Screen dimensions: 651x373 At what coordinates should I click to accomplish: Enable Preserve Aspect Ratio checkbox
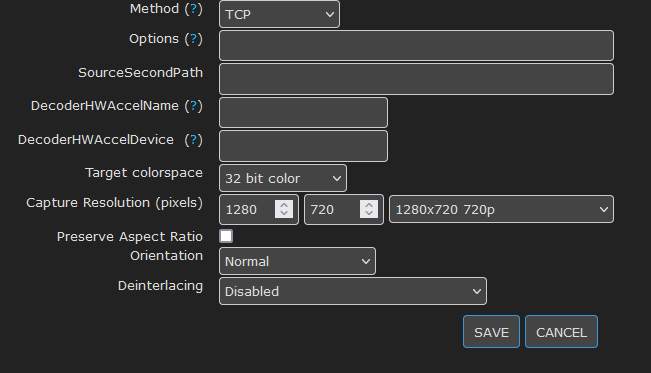point(226,236)
